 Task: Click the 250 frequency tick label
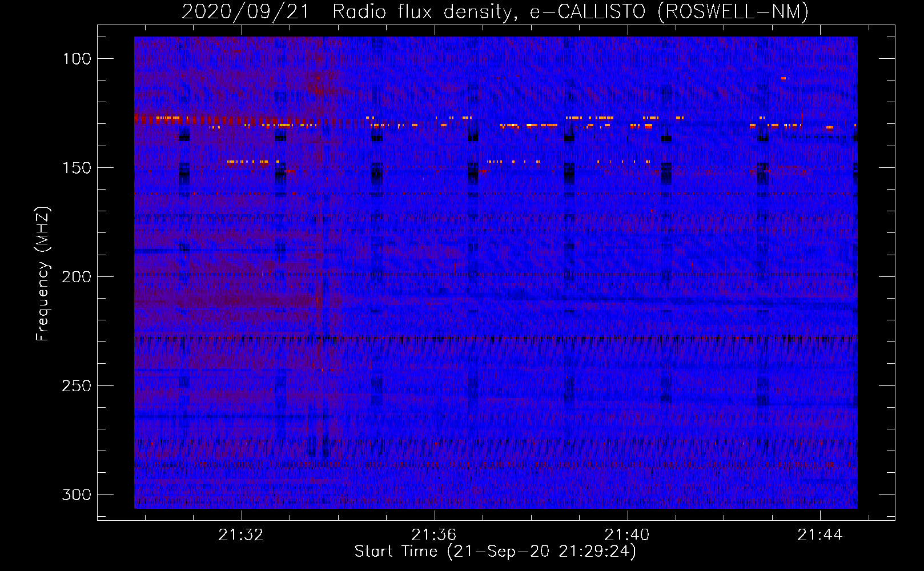(77, 386)
